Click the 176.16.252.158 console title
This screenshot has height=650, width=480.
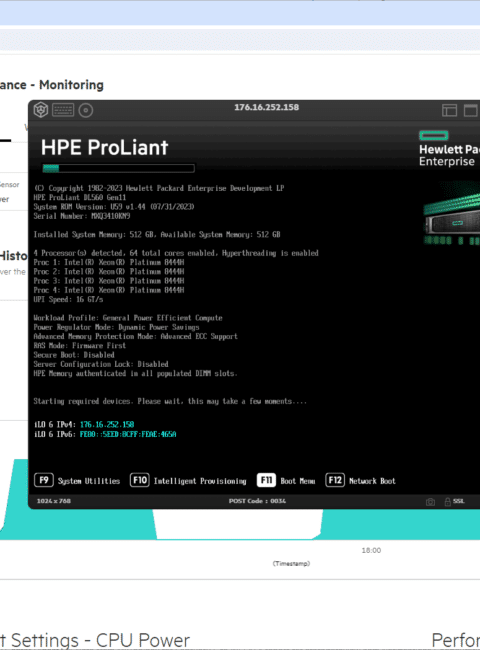tap(267, 107)
